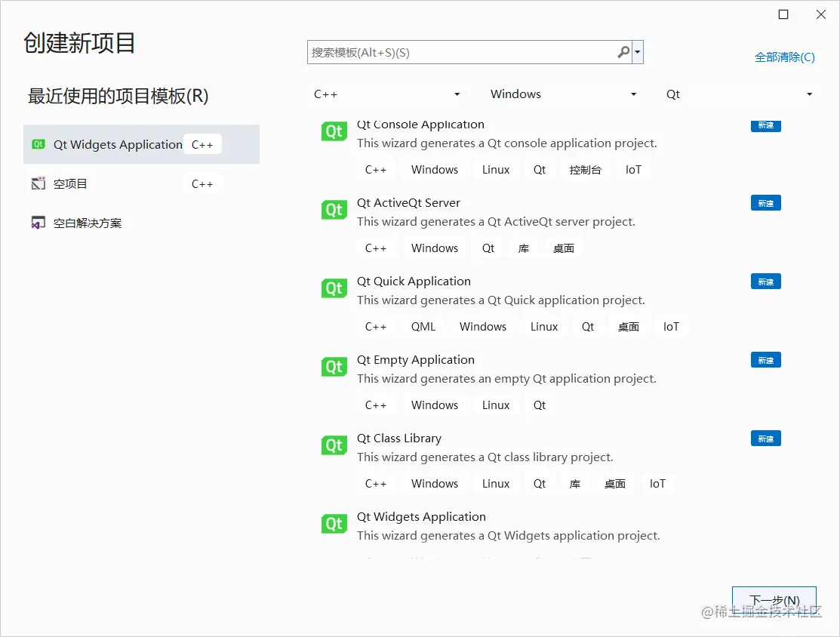Click the new badge on Qt Empty Application
The image size is (840, 637).
click(x=765, y=360)
